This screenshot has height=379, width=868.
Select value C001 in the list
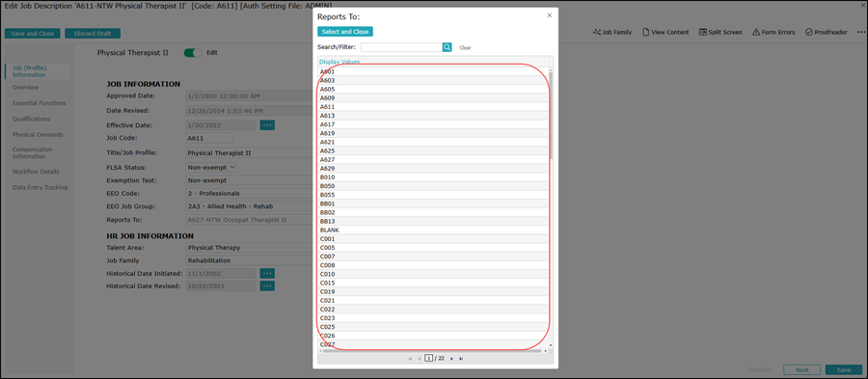coord(433,239)
